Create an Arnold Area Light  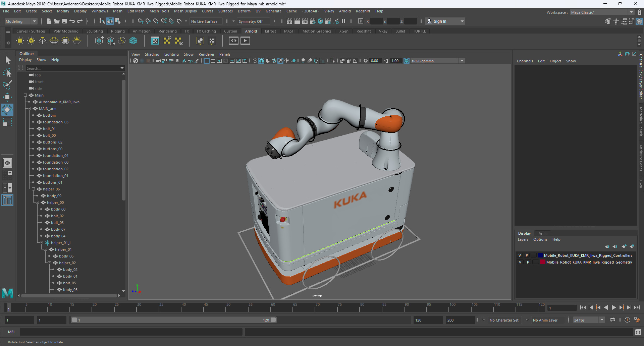click(x=20, y=41)
